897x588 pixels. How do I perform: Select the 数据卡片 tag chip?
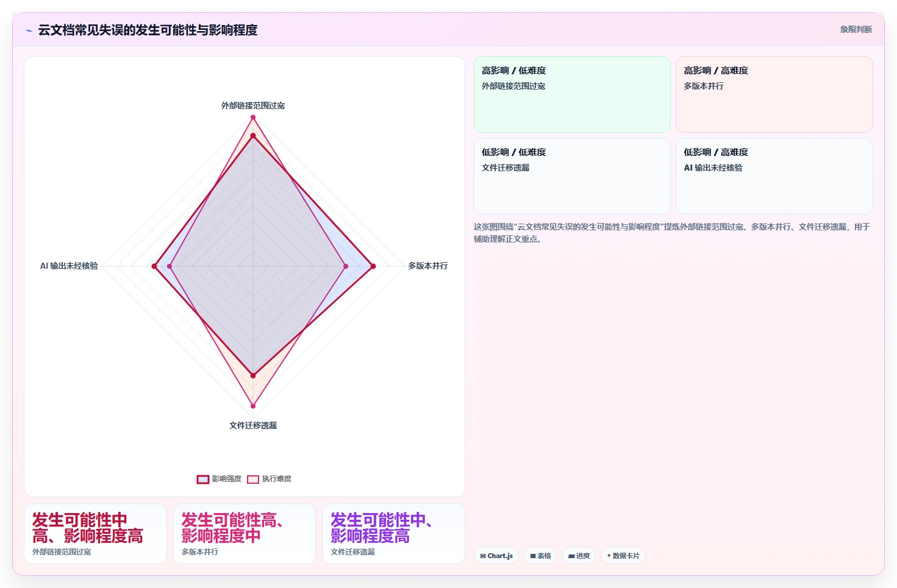[x=623, y=556]
